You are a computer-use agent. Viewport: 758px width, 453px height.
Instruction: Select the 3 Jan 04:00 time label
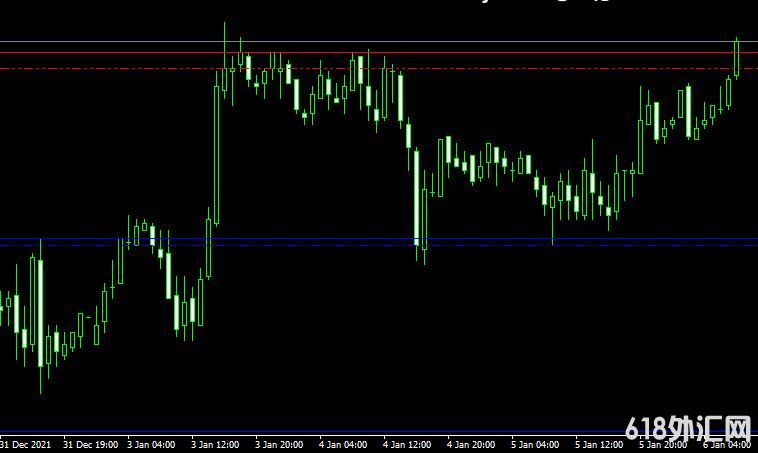point(151,444)
